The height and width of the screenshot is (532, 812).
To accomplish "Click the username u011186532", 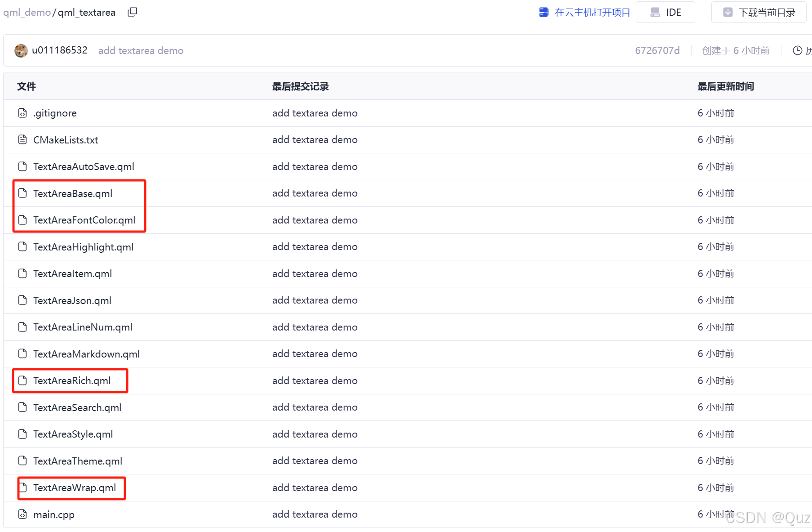I will click(61, 50).
